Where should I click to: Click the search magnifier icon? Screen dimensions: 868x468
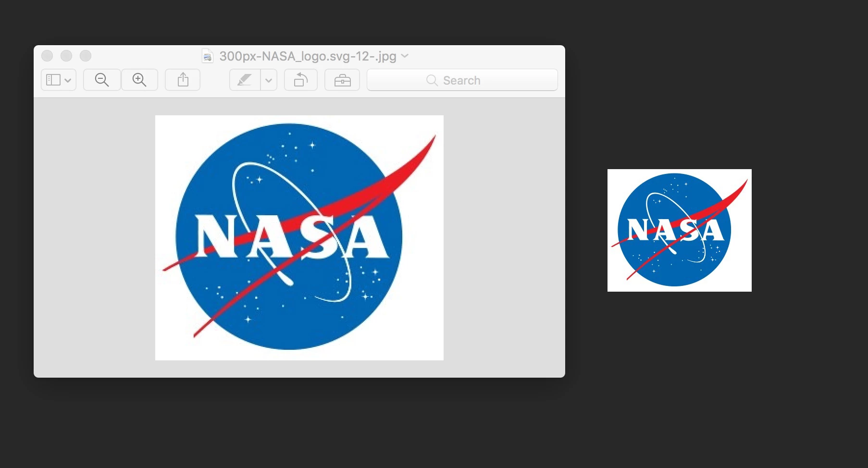pyautogui.click(x=432, y=80)
